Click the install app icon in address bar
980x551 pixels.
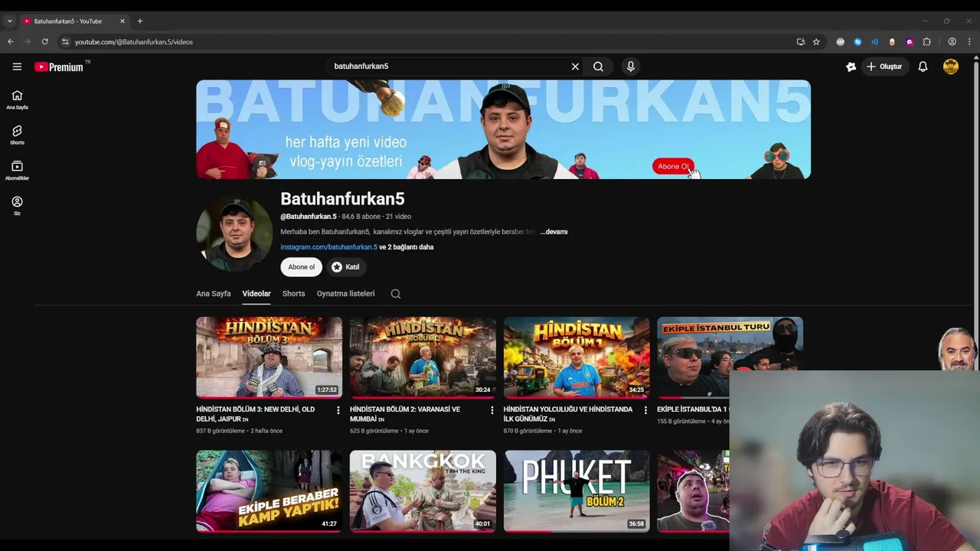pyautogui.click(x=801, y=42)
